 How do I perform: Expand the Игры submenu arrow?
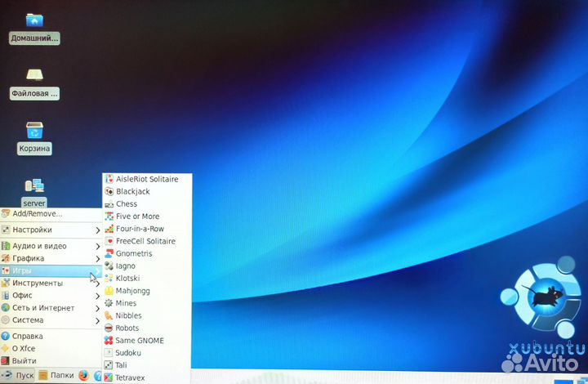coord(97,271)
